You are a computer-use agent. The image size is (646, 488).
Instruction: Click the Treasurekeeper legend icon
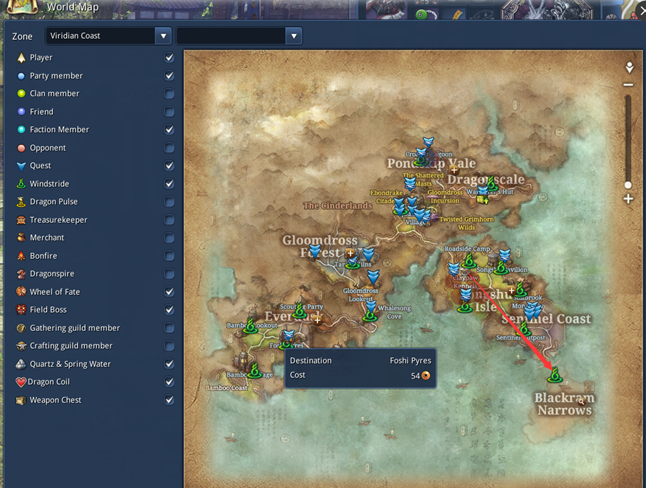click(x=21, y=220)
